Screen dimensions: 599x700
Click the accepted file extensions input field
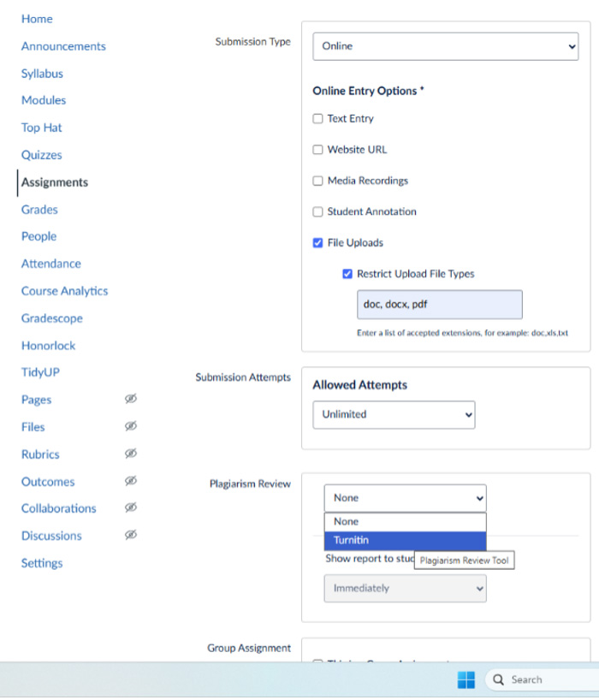click(439, 304)
